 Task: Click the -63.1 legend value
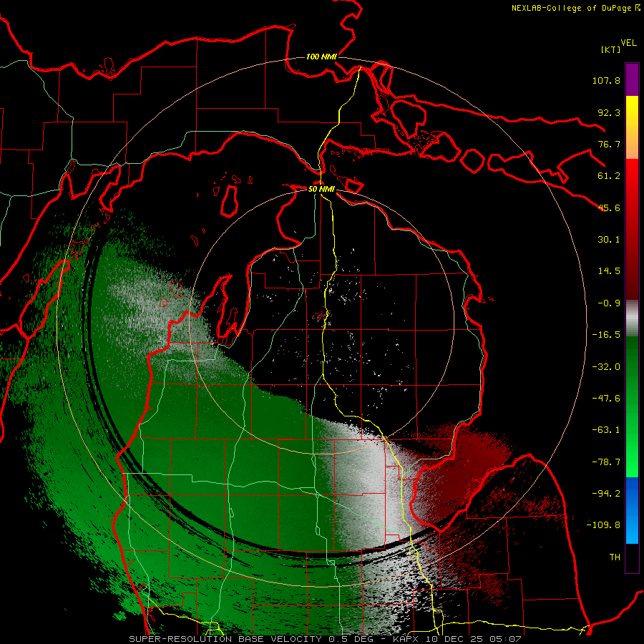606,430
